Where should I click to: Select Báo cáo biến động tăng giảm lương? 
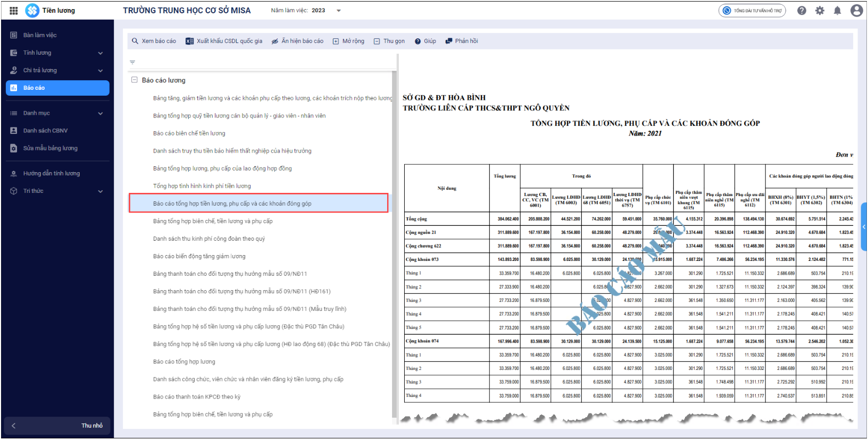(199, 256)
